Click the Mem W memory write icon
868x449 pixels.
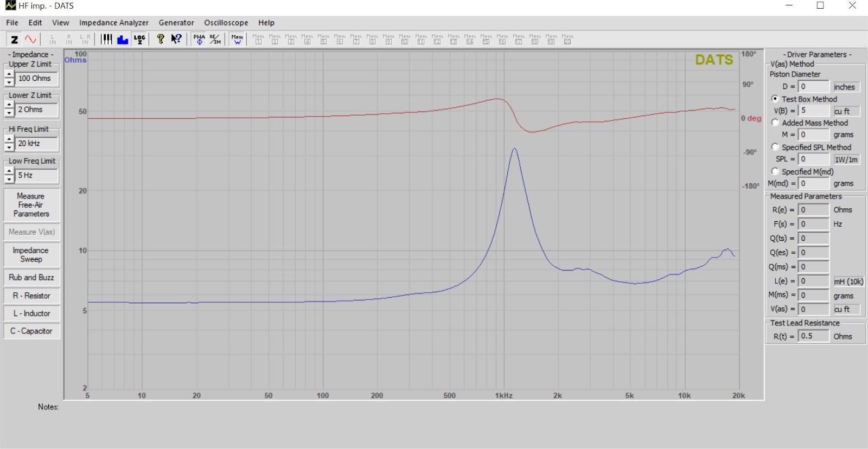click(237, 39)
